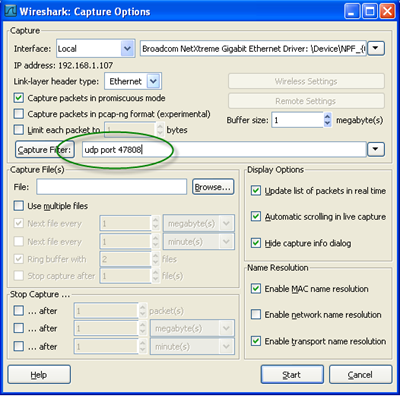
Task: Click the IP address 192.168.1.107 text
Action: pyautogui.click(x=63, y=65)
